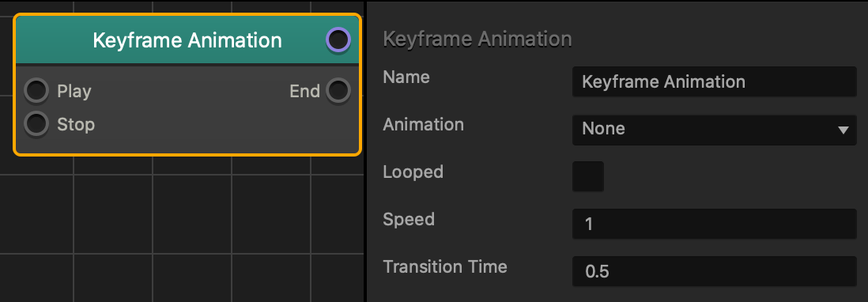The height and width of the screenshot is (302, 868).
Task: Click the Play label on the node
Action: (x=74, y=91)
